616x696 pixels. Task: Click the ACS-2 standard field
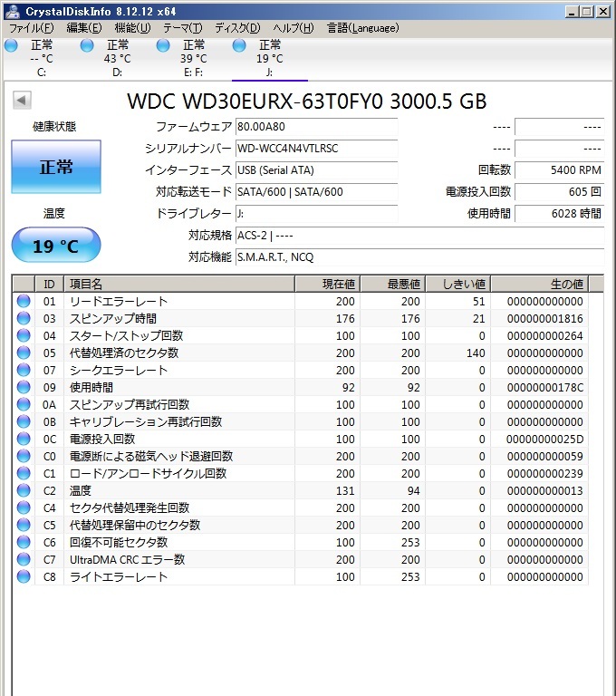click(419, 236)
